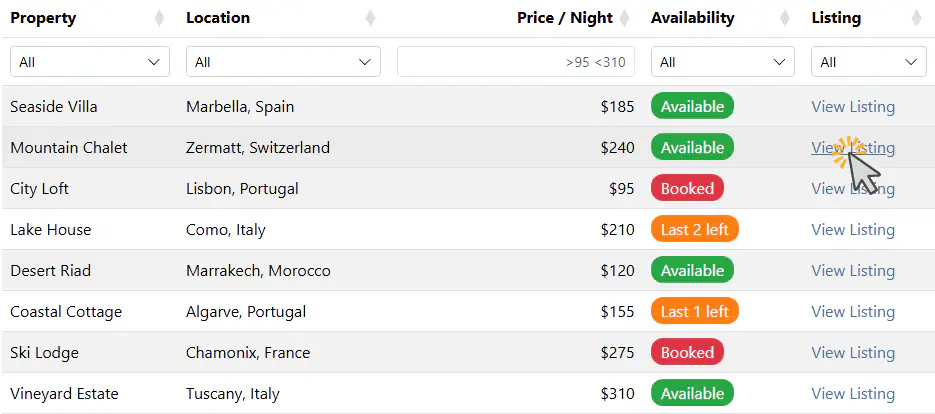Sort by Listing column sort icon
Screen dimensions: 935x414
[917, 18]
